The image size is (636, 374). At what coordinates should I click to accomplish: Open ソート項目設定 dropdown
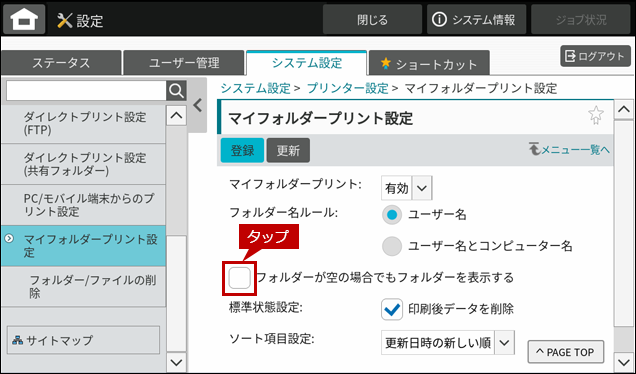pyautogui.click(x=448, y=343)
